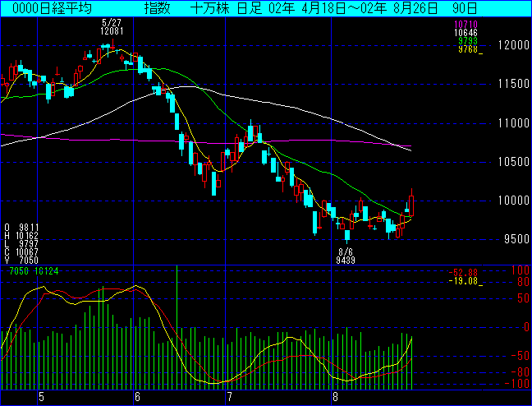Screen dimensions: 532x406
Task: Click the magenta average value 10710
Action: pyautogui.click(x=465, y=25)
